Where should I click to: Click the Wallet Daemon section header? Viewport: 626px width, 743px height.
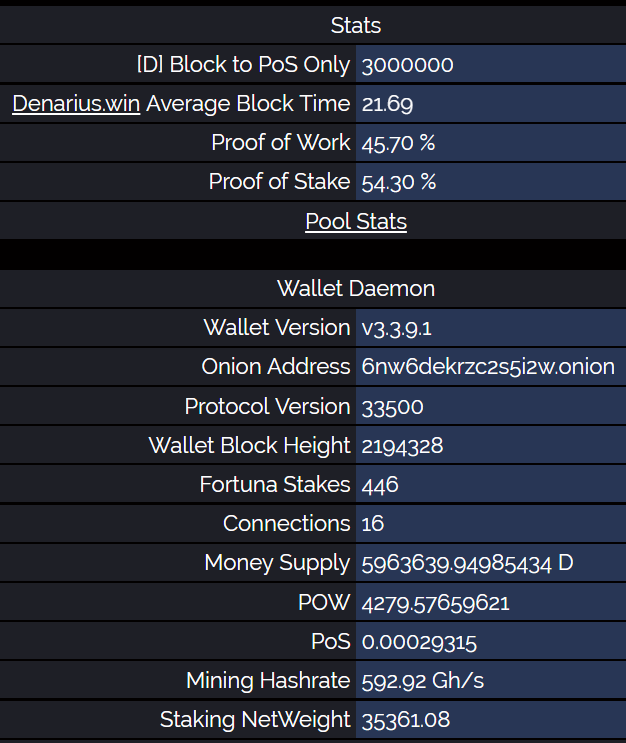pos(356,289)
